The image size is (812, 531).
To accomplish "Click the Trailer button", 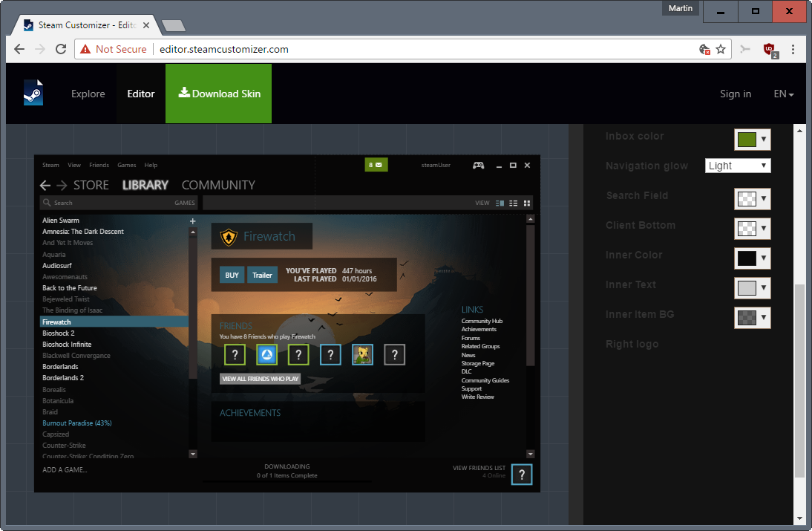I will pos(262,275).
